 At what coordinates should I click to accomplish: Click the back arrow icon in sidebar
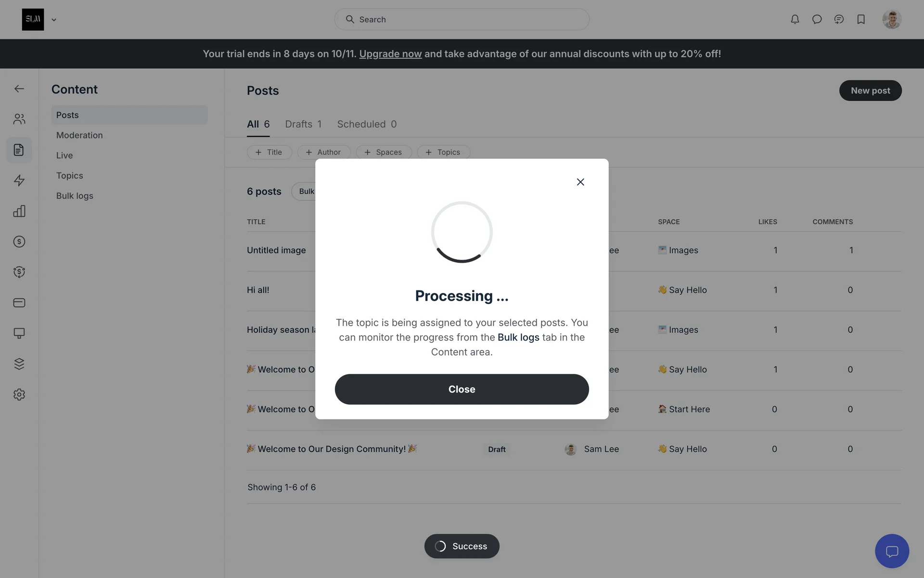tap(19, 89)
